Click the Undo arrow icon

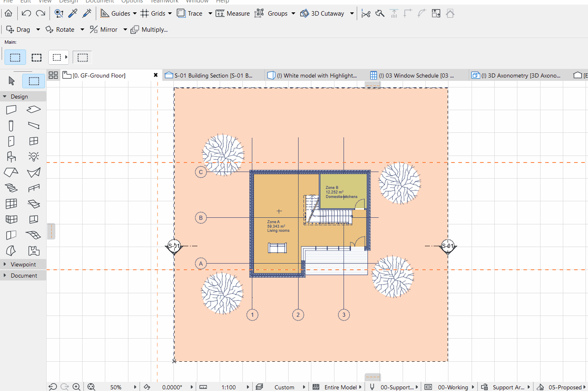point(26,14)
